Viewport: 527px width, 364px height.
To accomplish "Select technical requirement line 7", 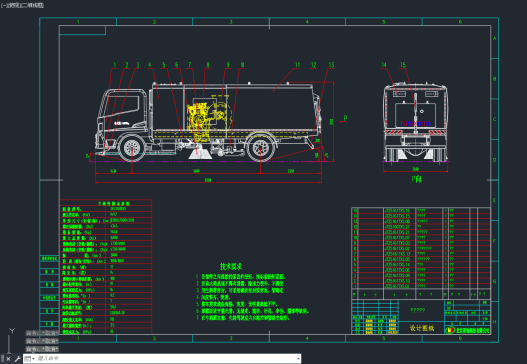I will [x=243, y=318].
